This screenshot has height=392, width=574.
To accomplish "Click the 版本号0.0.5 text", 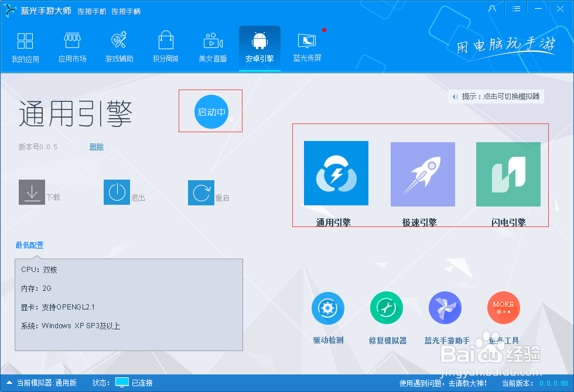I will tap(38, 147).
